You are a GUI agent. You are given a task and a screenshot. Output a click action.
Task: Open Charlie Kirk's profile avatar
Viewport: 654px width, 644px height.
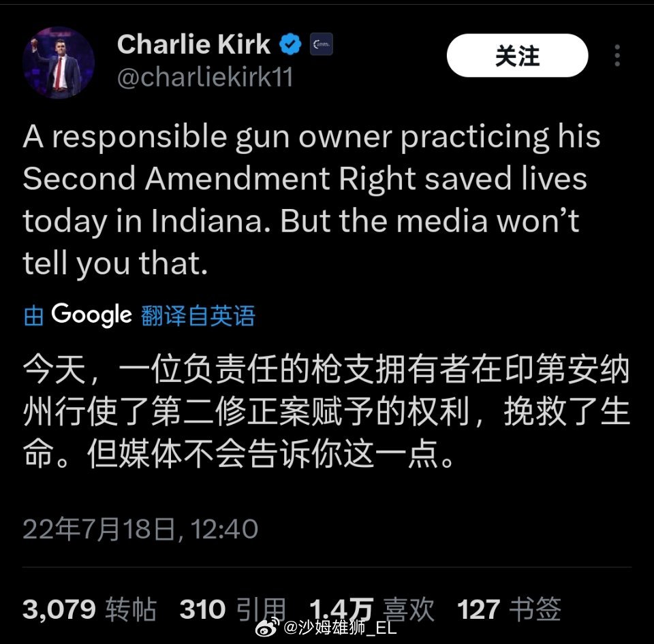click(59, 63)
